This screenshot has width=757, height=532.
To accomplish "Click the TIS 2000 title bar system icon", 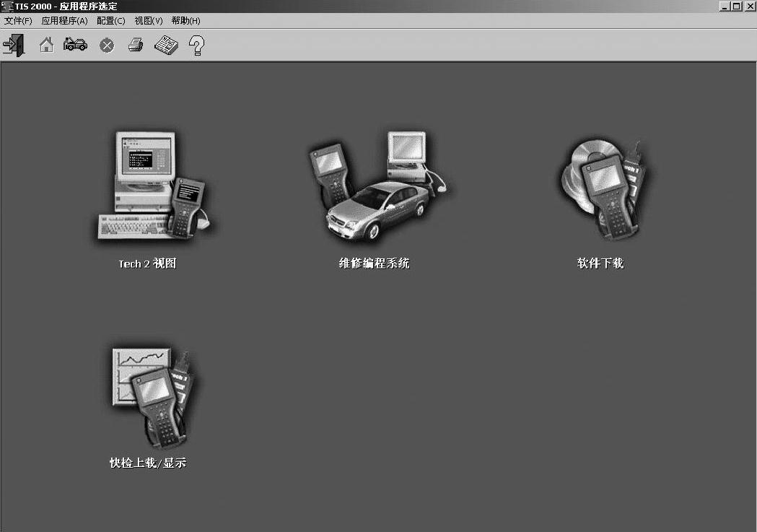I will click(x=7, y=6).
